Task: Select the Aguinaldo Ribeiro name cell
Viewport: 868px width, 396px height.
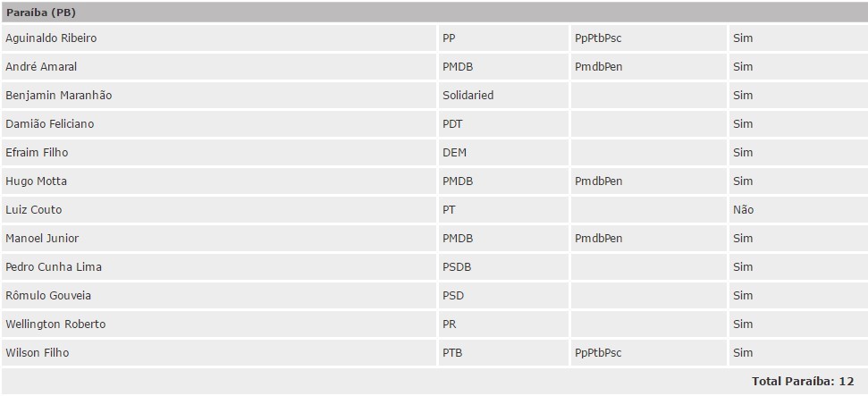Action: pos(219,38)
